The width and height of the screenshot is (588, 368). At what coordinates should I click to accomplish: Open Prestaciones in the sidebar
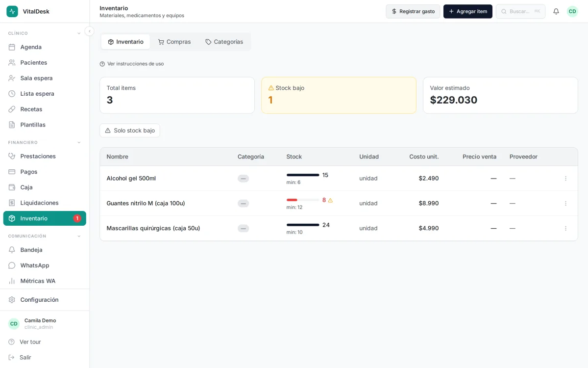45,156
